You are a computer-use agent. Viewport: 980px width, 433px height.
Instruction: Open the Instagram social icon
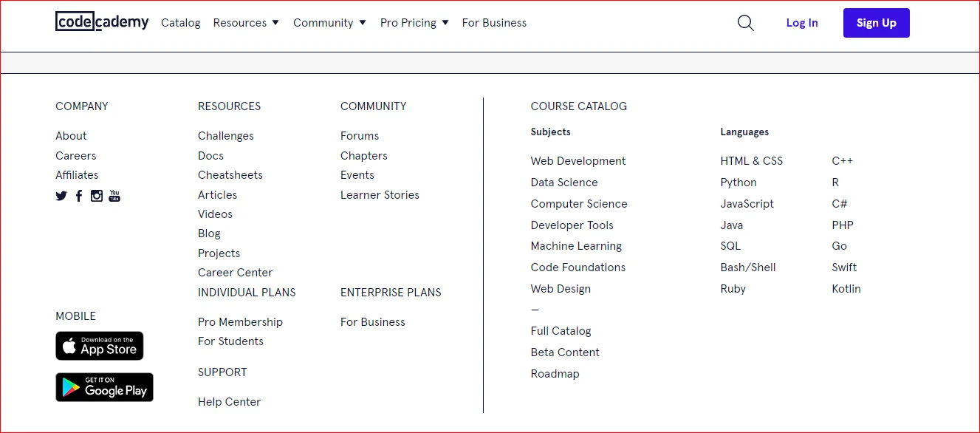point(97,196)
